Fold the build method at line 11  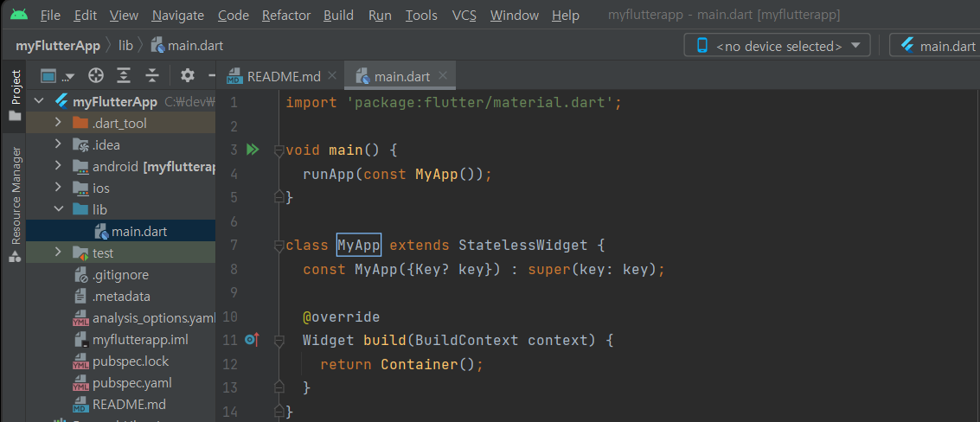tap(279, 341)
